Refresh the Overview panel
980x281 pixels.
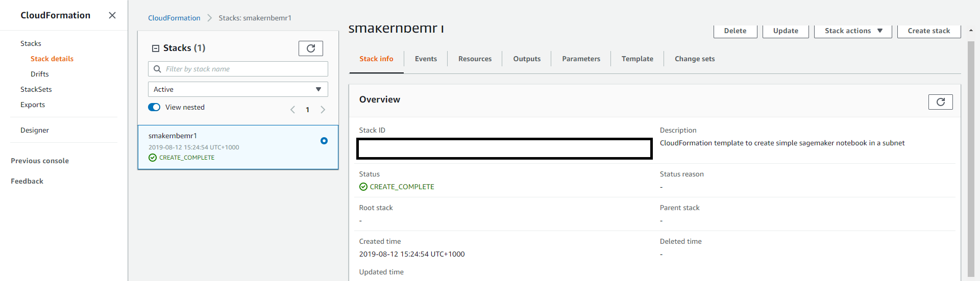[x=941, y=102]
